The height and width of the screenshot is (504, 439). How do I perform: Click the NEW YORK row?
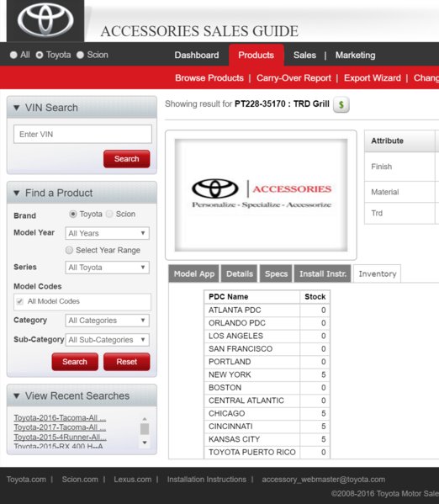[x=267, y=374]
